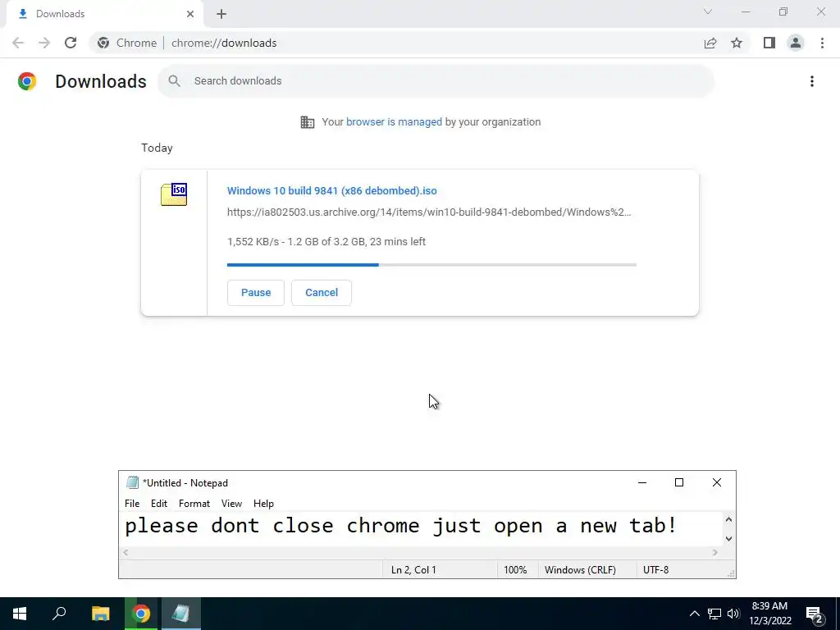The height and width of the screenshot is (630, 840).
Task: Open the volume tray icon
Action: click(733, 614)
